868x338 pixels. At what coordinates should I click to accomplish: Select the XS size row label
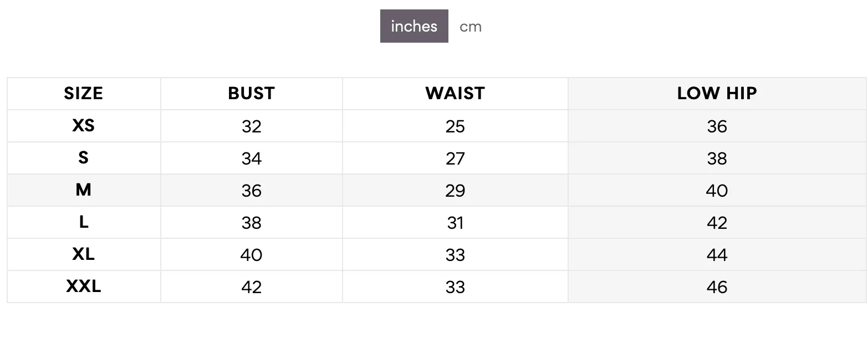(x=84, y=126)
